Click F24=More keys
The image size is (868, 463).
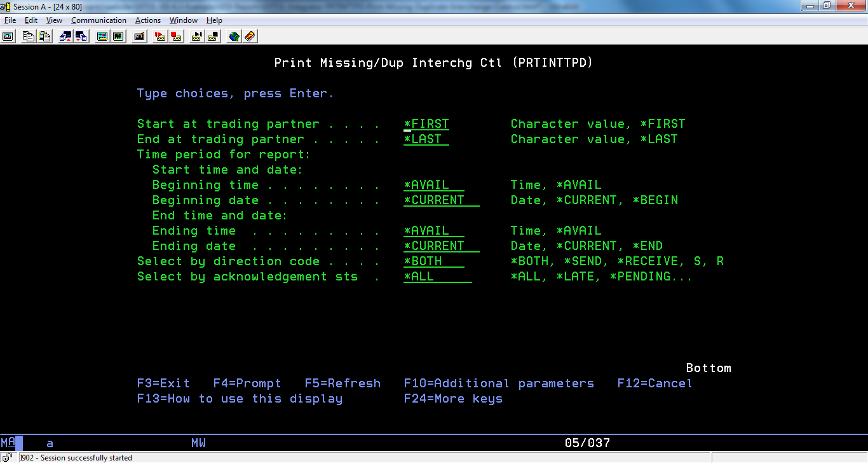[x=453, y=399]
